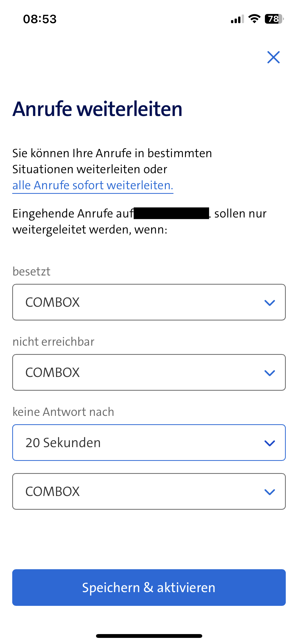Click the nicht erreichbar field label
Screen dimensions: 298x644
pos(53,342)
